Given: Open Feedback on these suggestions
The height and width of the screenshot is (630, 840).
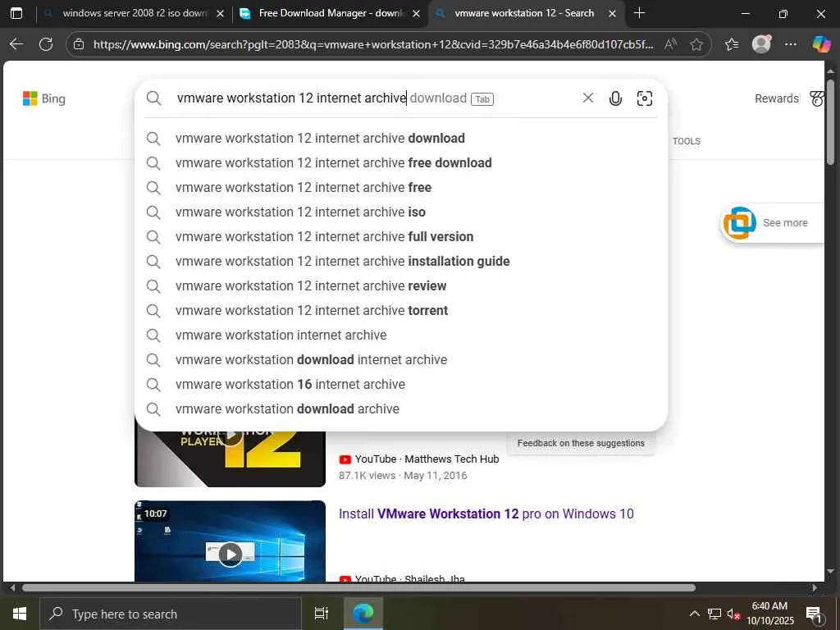Looking at the screenshot, I should 581,443.
